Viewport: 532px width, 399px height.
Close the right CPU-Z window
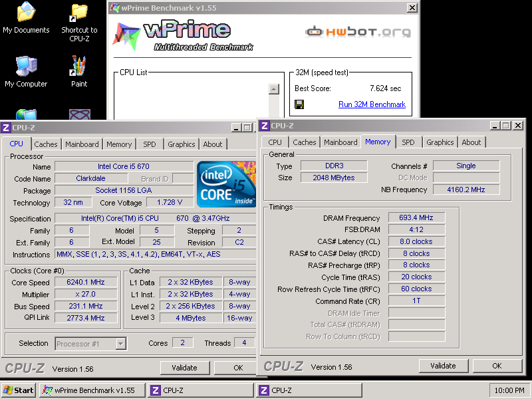click(x=518, y=126)
